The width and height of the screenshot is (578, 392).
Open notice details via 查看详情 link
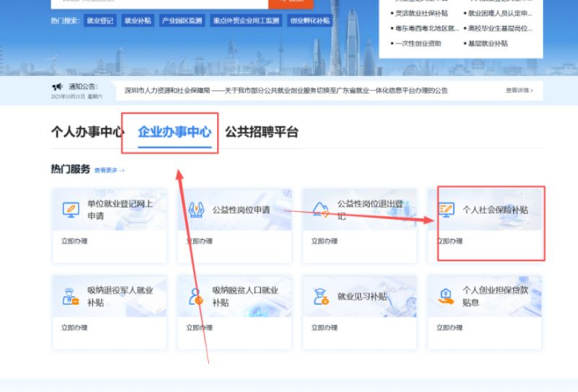(x=519, y=90)
